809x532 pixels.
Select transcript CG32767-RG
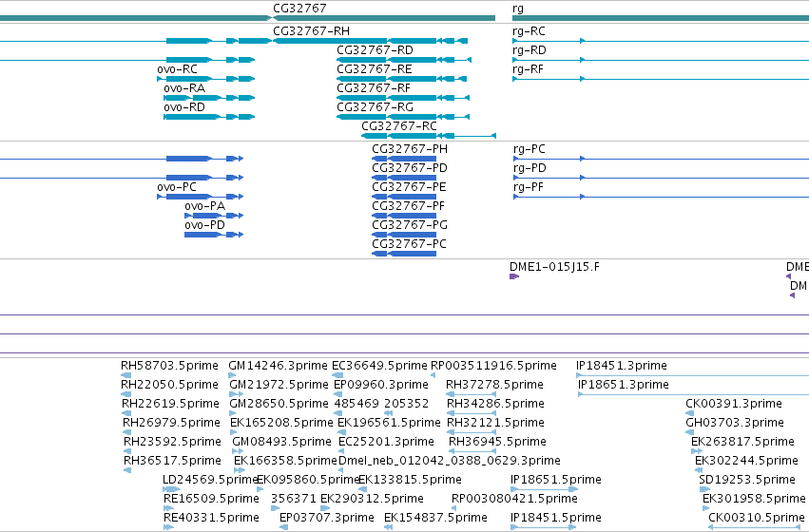coord(376,107)
